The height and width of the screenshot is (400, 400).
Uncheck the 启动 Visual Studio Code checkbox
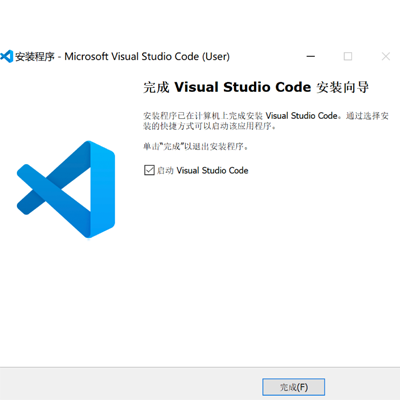(x=149, y=170)
